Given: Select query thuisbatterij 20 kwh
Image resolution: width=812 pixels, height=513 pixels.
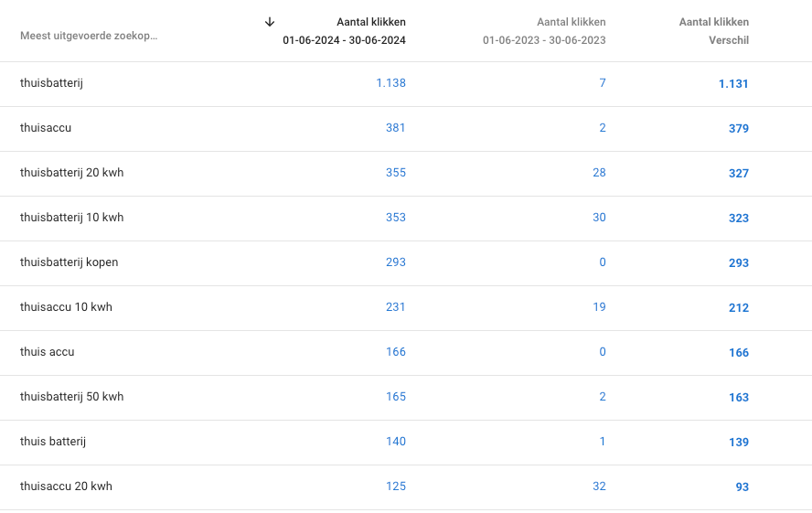Looking at the screenshot, I should click(x=72, y=173).
